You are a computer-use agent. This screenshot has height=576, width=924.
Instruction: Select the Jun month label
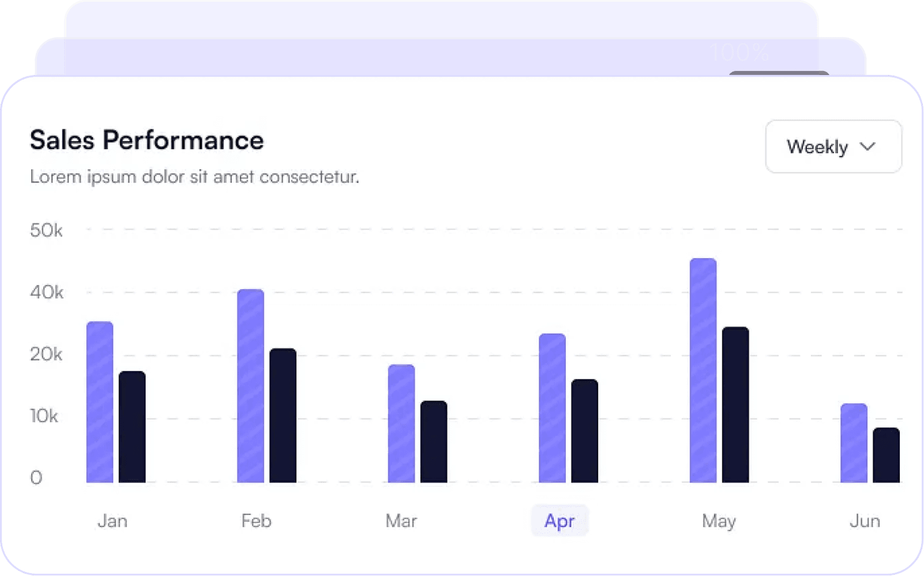click(x=865, y=521)
